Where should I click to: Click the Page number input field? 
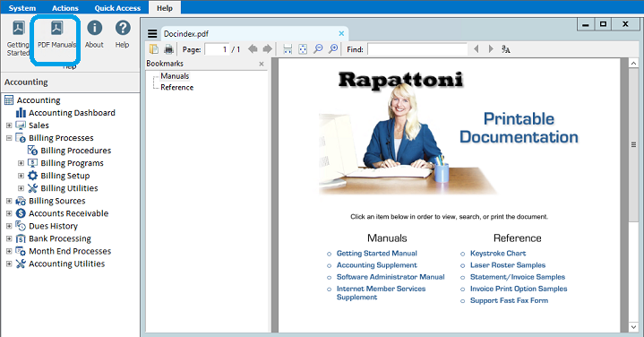coord(217,49)
